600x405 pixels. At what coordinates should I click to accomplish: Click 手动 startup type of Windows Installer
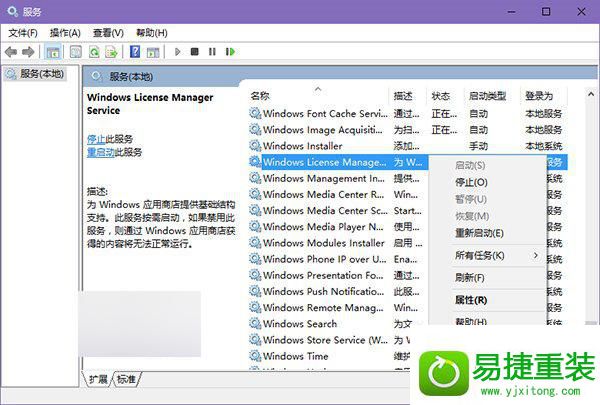(x=478, y=145)
